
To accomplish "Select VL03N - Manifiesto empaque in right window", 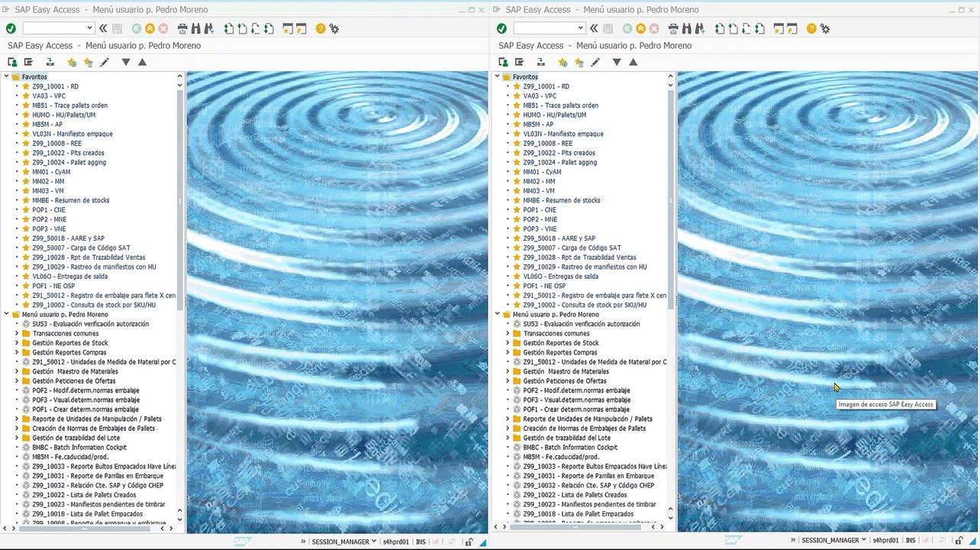I will 563,134.
